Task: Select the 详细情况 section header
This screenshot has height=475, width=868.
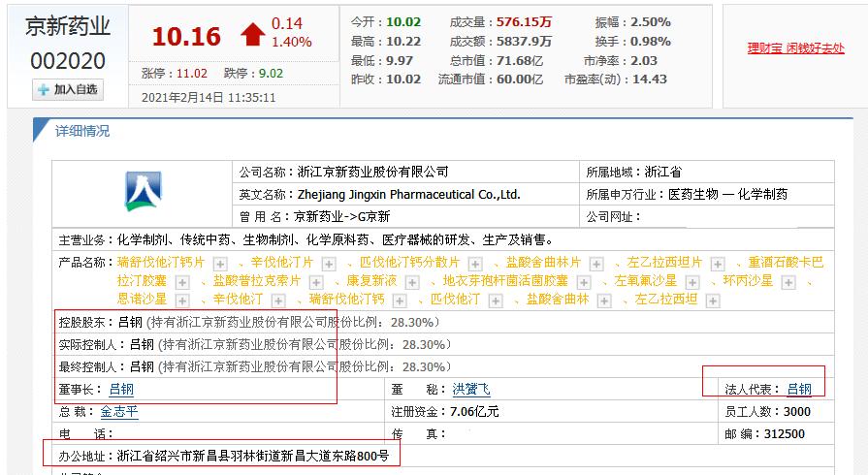Action: point(82,131)
